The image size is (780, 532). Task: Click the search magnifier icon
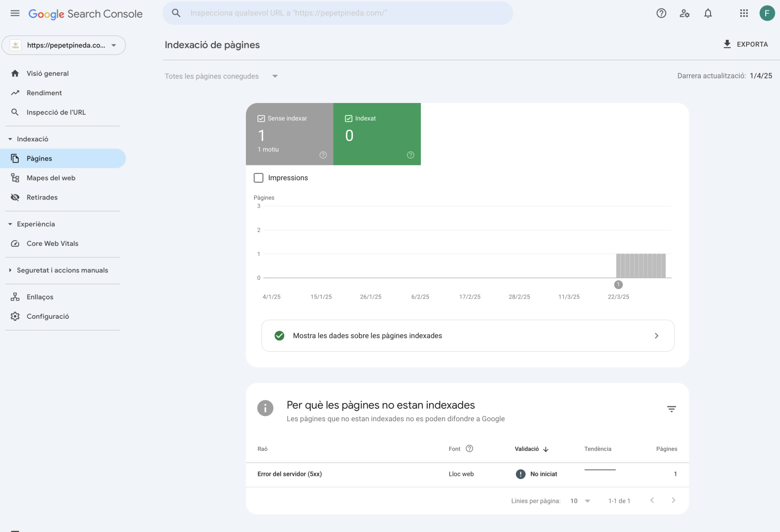(176, 13)
